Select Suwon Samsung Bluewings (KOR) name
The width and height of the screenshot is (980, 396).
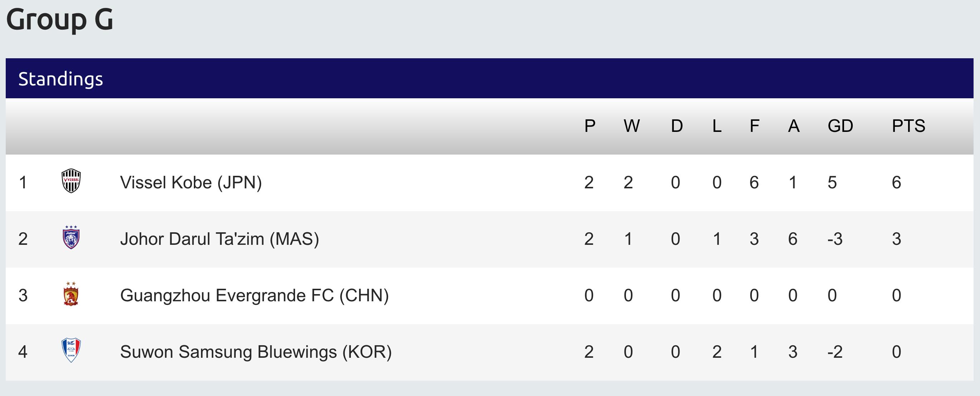256,352
